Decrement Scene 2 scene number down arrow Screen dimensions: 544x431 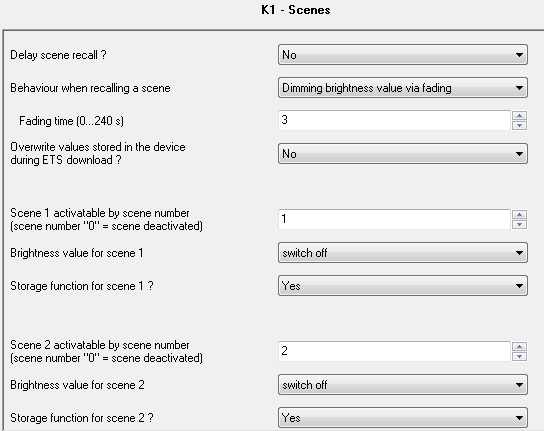519,356
